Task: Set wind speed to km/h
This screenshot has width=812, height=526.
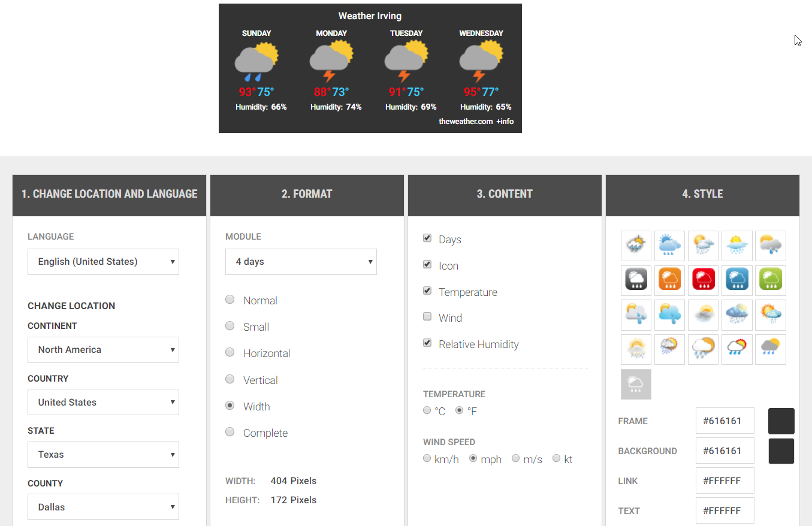Action: tap(427, 458)
